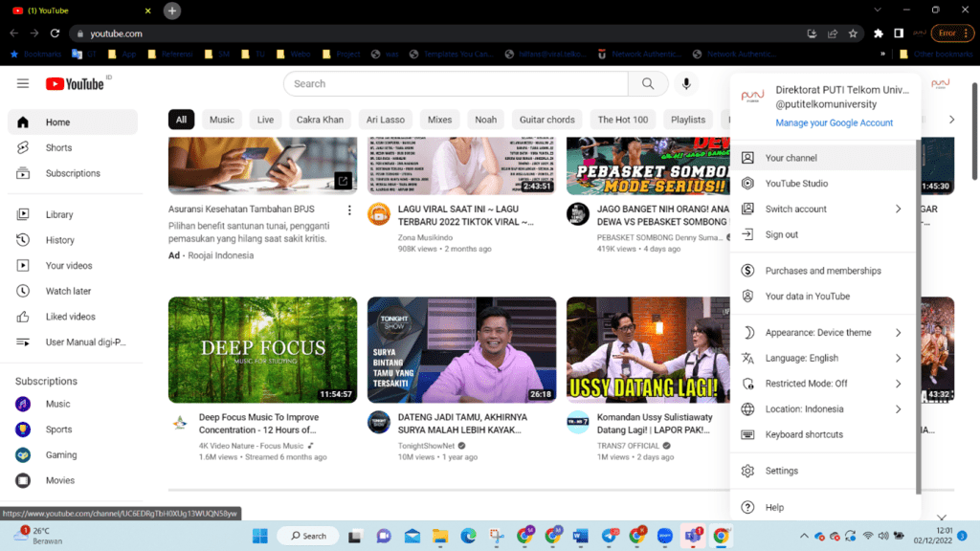Open Watch later playlist
The width and height of the screenshot is (980, 551).
click(73, 291)
